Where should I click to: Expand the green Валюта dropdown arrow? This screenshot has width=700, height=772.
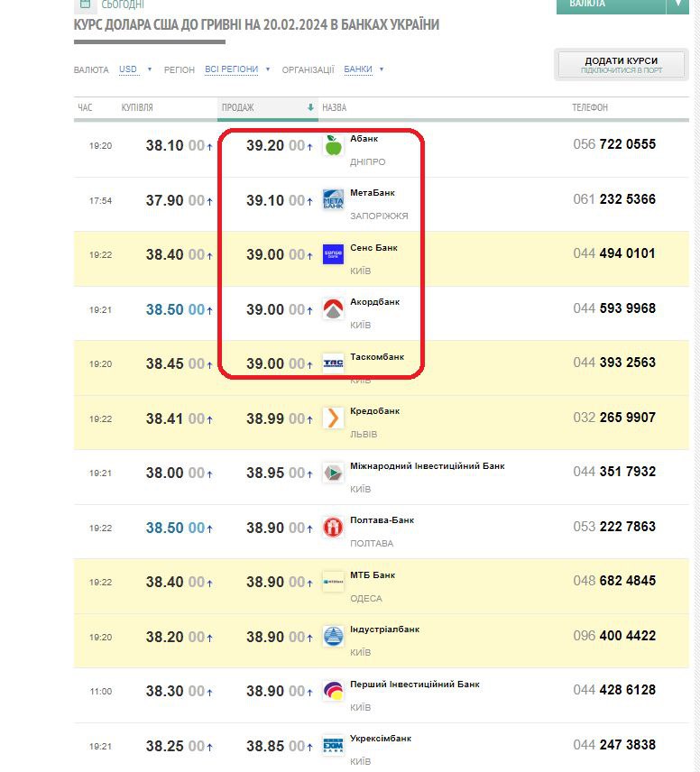tap(678, 5)
